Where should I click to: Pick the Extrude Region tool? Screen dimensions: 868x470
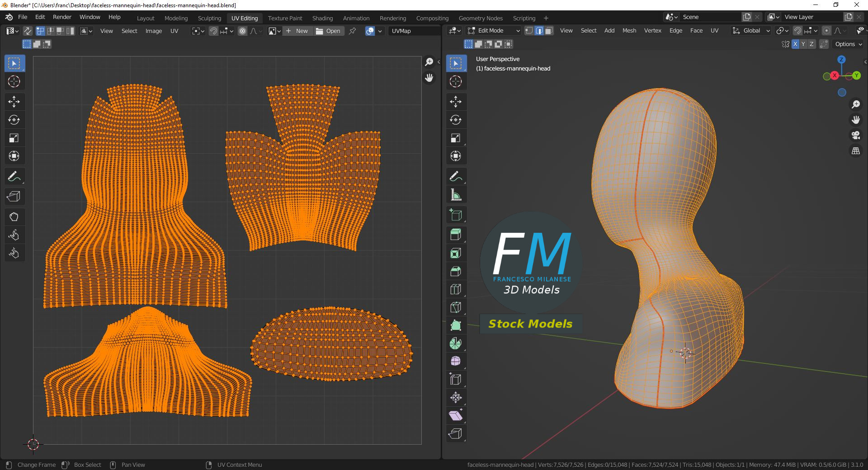[456, 235]
